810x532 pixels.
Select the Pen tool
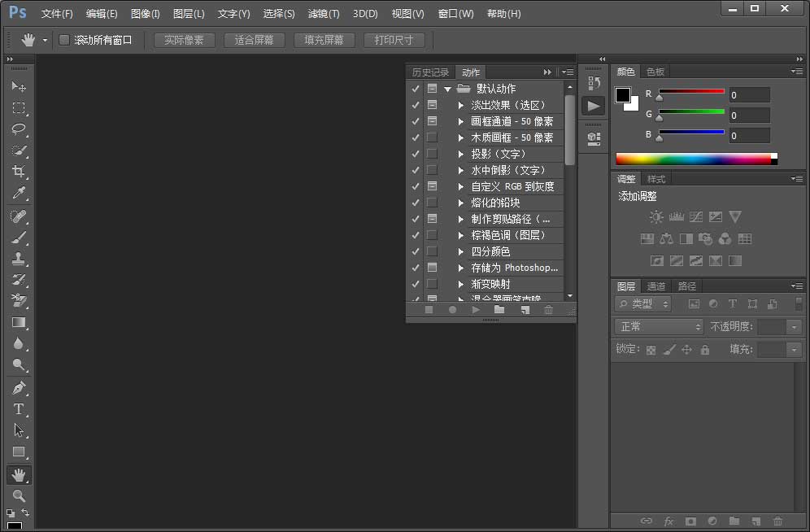pos(19,388)
